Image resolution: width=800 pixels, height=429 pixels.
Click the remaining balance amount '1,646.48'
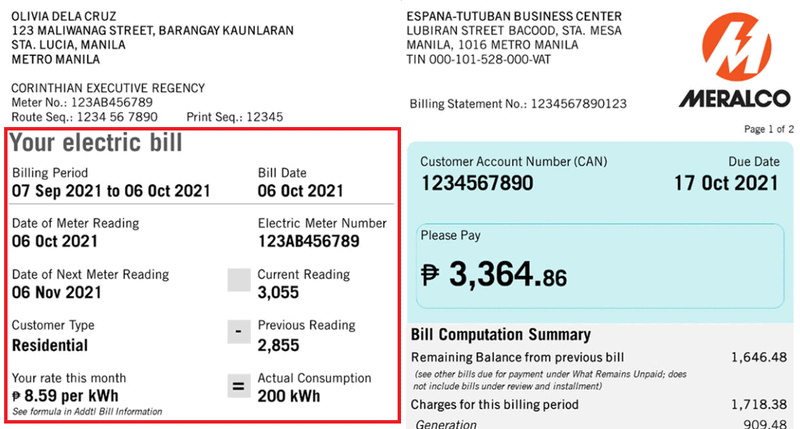click(x=759, y=357)
